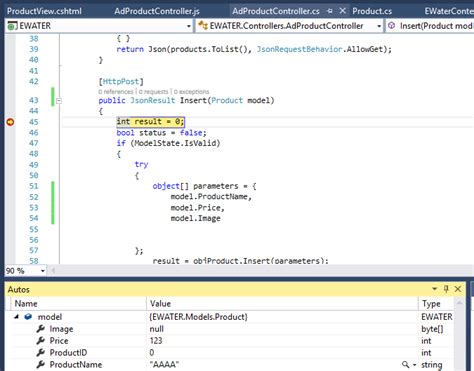This screenshot has height=371, width=474.
Task: Open Product.cs tab
Action: click(372, 11)
